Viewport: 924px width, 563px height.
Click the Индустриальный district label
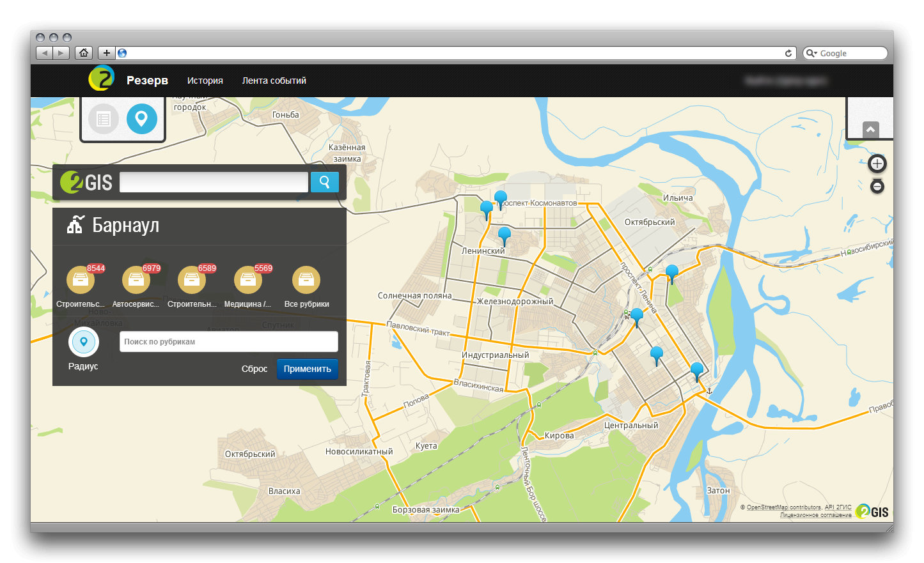tap(496, 355)
